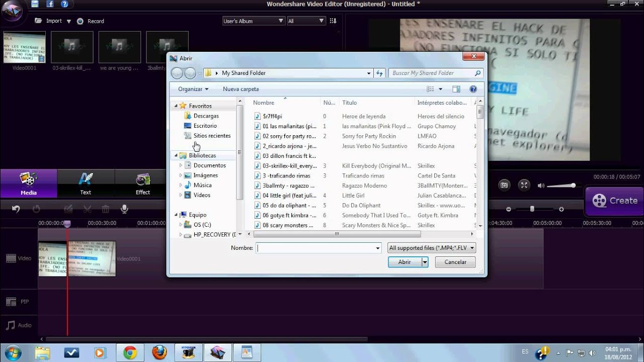Select Escritorio in the navigation pane

coord(205,126)
